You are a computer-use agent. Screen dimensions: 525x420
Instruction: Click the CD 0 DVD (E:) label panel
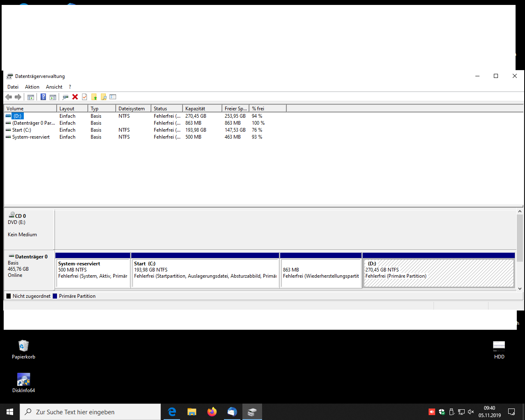[x=29, y=229]
